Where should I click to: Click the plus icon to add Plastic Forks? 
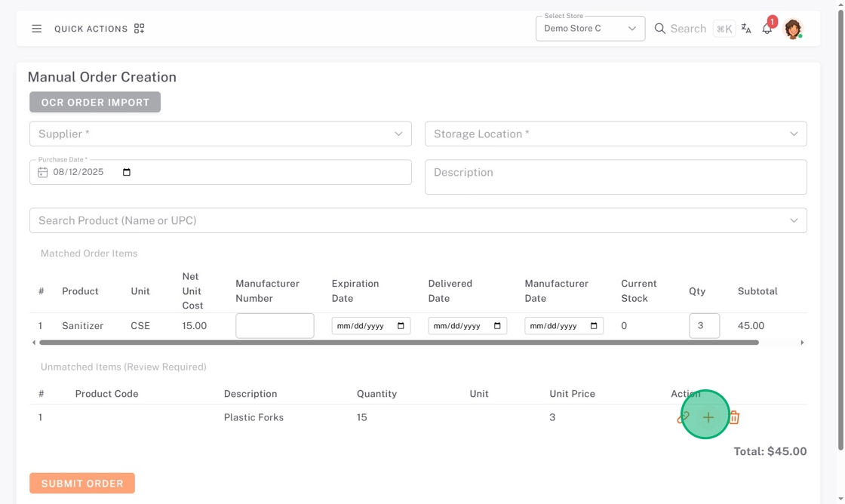tap(708, 417)
